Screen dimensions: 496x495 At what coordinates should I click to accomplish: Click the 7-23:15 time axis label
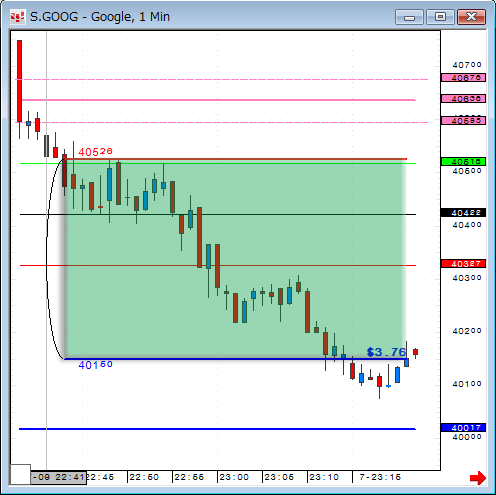[380, 477]
